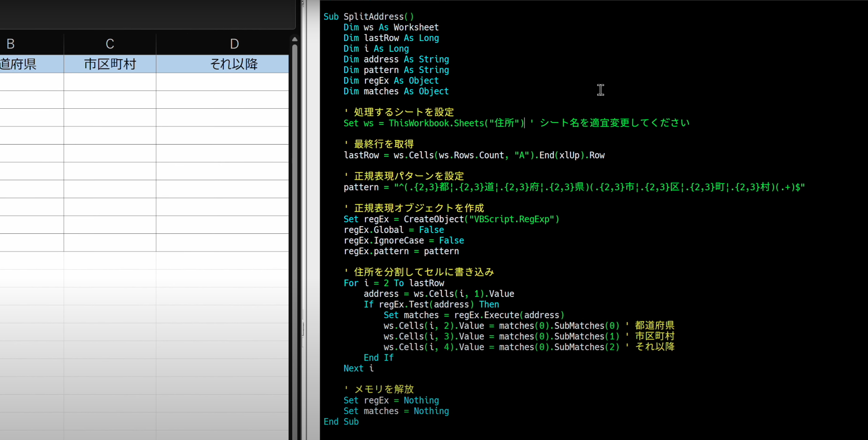The image size is (868, 440).
Task: Click the 市区町村 header cell
Action: (x=110, y=64)
